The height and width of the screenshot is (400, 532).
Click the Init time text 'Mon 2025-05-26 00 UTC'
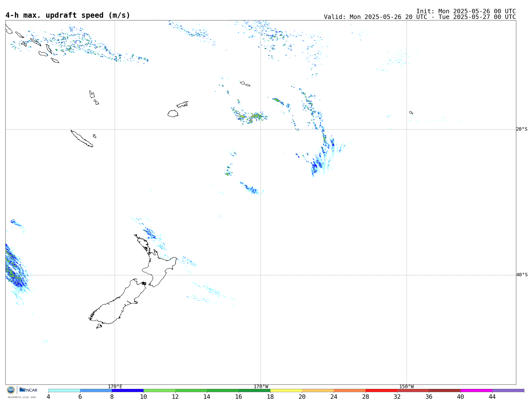tap(477, 11)
